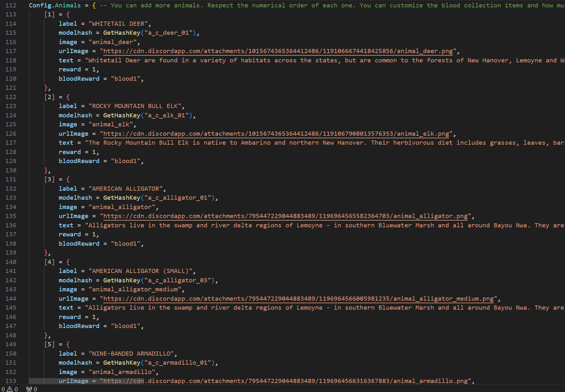This screenshot has width=565, height=392.
Task: Click the [3] table index entry
Action: click(49, 179)
